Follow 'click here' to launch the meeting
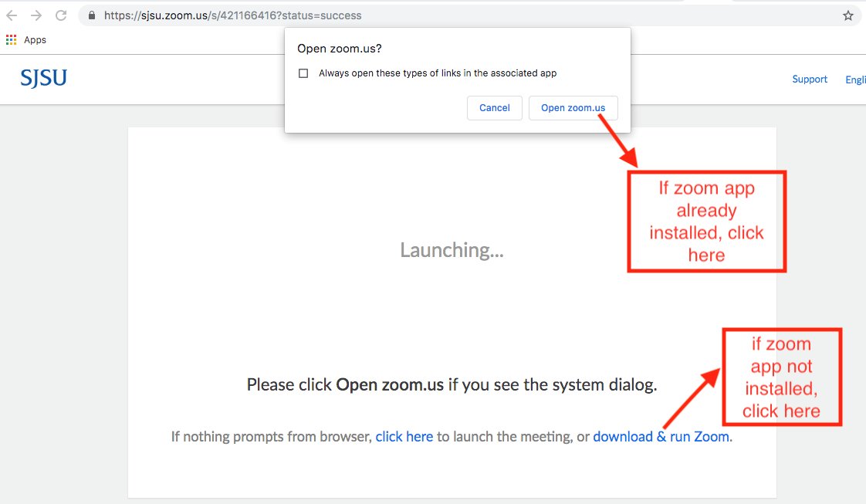This screenshot has width=866, height=504. pos(404,437)
